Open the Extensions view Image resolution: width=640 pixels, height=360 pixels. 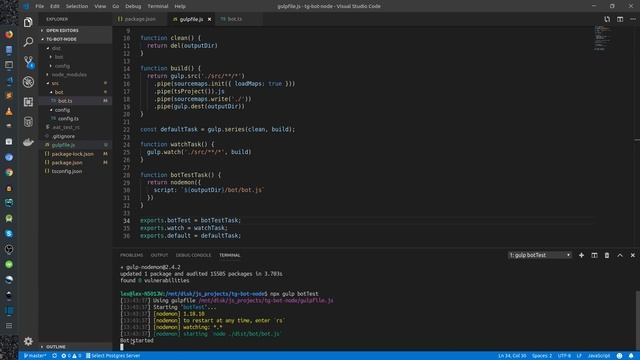(x=28, y=102)
